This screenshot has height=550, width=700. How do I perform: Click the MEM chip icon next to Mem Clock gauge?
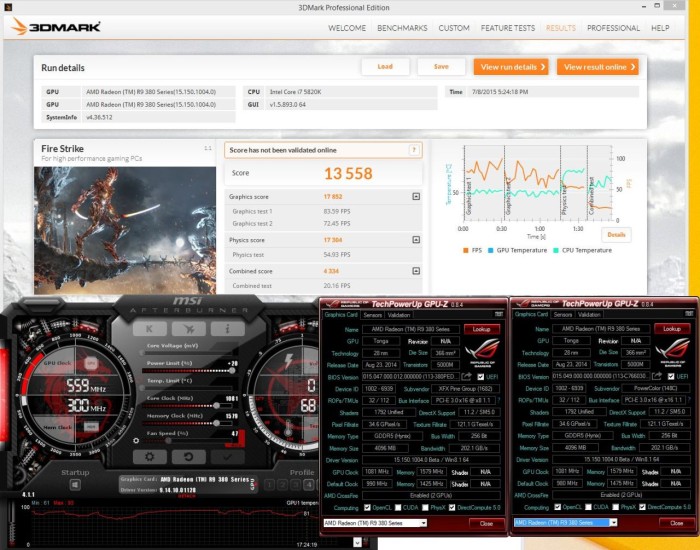pos(92,427)
